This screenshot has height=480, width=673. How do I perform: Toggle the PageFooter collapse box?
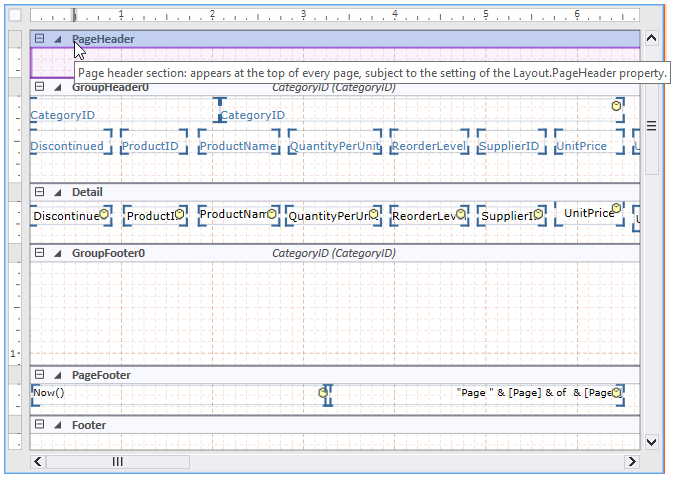pos(40,375)
